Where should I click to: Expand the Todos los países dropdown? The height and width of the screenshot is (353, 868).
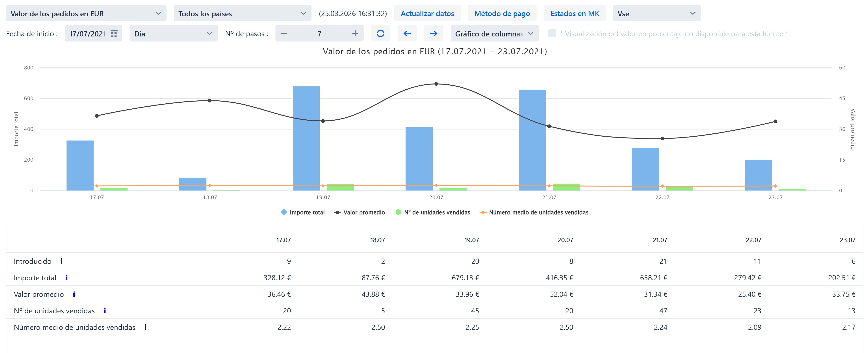click(242, 14)
